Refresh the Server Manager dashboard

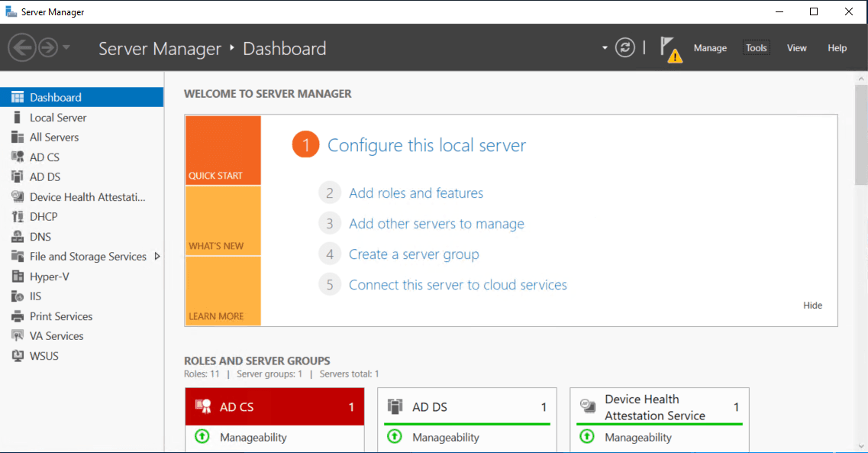[625, 47]
